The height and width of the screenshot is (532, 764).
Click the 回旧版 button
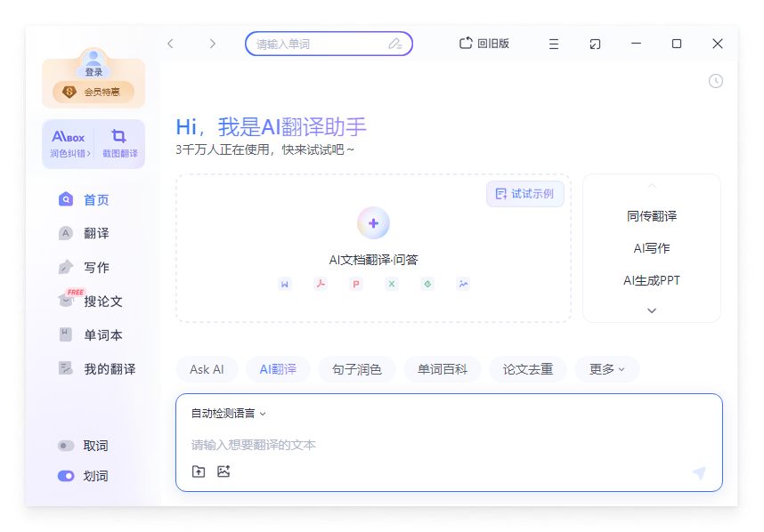click(484, 44)
